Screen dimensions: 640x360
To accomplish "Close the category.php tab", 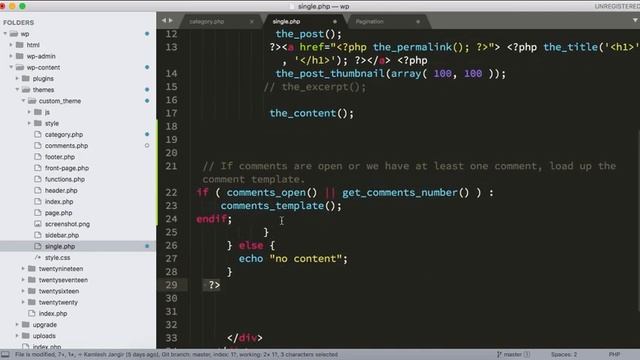I will [x=252, y=22].
